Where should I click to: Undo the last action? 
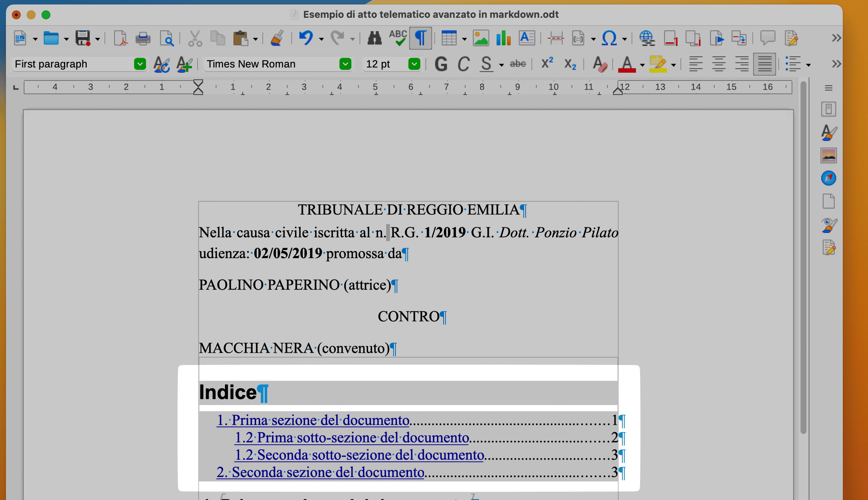(x=307, y=38)
